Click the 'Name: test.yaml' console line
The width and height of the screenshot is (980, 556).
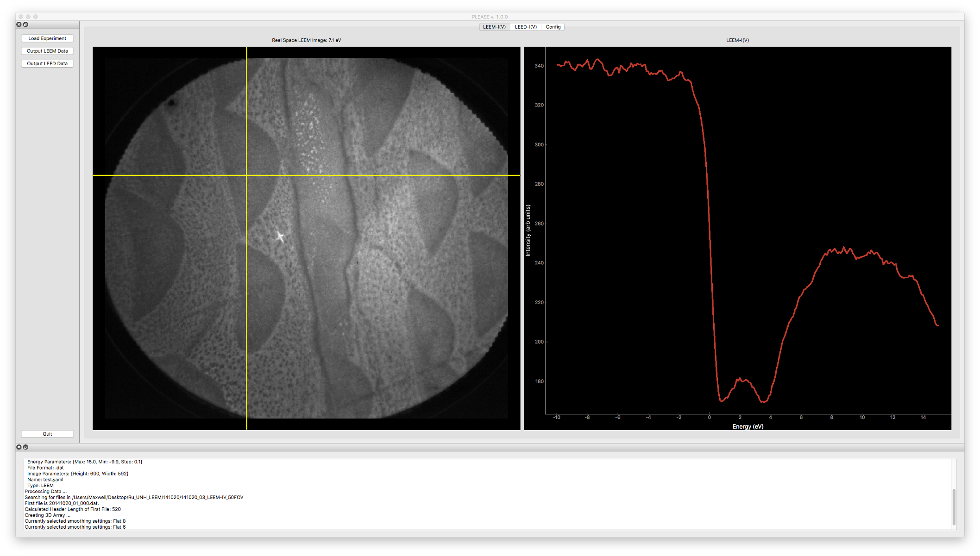click(x=45, y=480)
